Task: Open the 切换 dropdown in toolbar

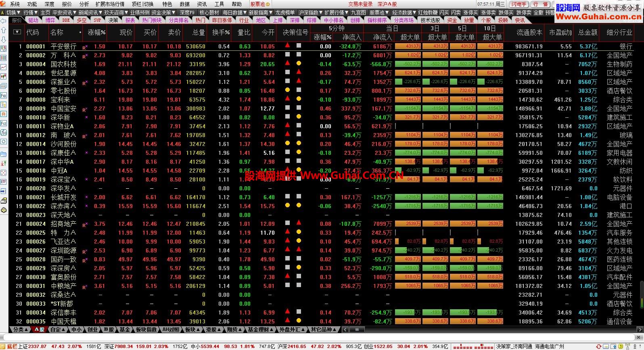Action: (13, 12)
